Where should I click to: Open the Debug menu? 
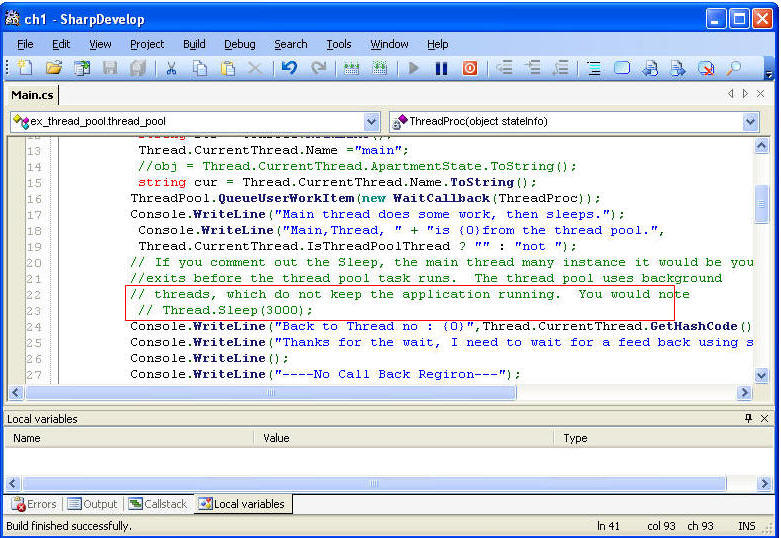(x=239, y=44)
